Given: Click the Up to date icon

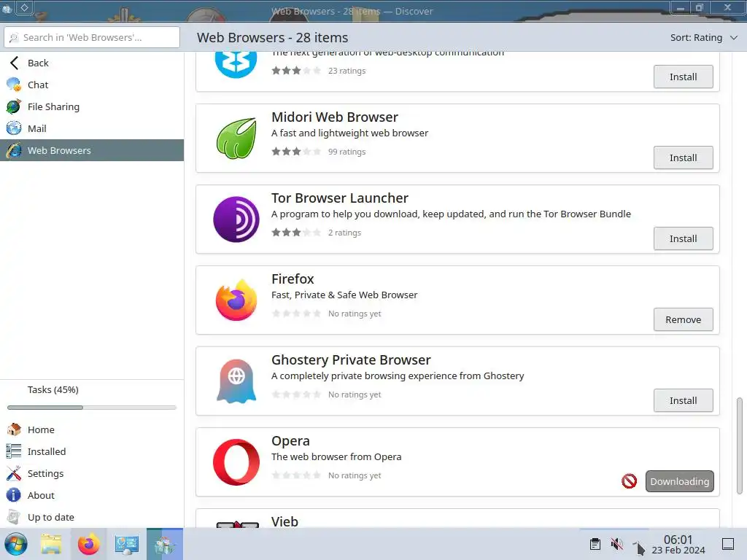Looking at the screenshot, I should [14, 517].
